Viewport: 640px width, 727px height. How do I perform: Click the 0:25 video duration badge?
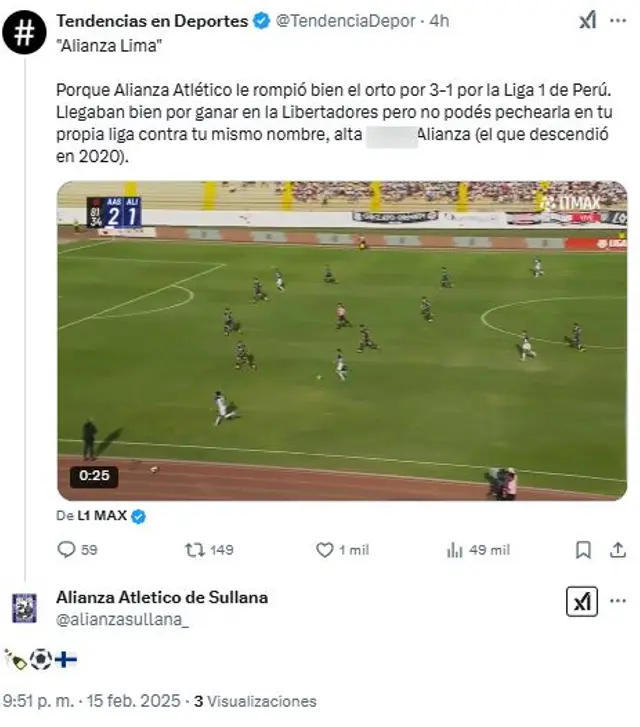pos(94,476)
